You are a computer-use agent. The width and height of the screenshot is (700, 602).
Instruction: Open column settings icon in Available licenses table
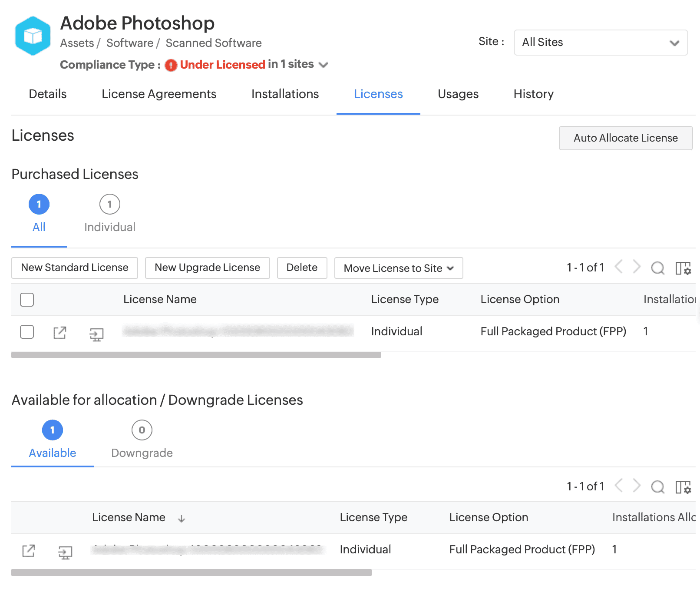(x=683, y=487)
